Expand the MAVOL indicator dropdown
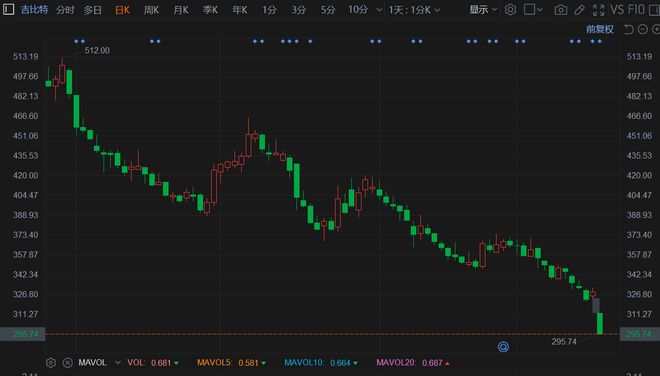The width and height of the screenshot is (660, 376). pos(117,363)
